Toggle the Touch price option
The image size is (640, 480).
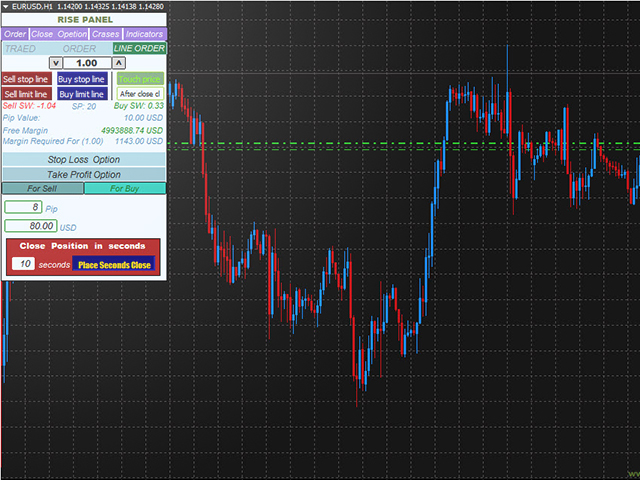(140, 79)
